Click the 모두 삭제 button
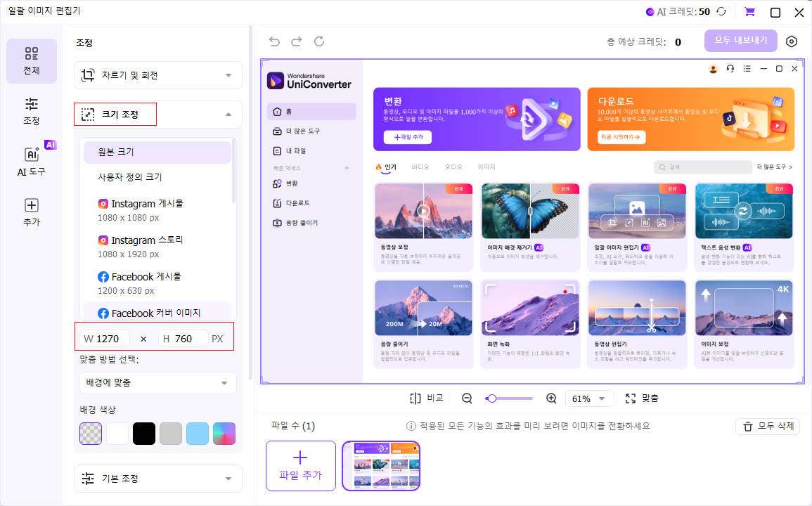The height and width of the screenshot is (506, 812). 767,426
